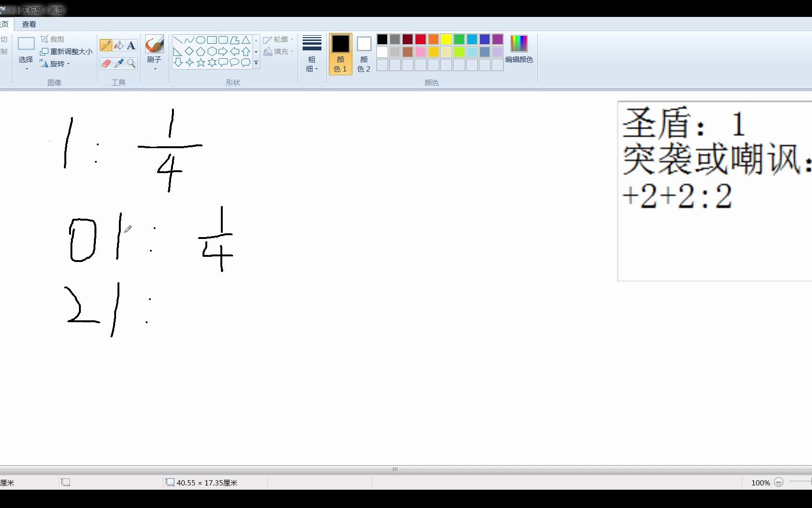Image resolution: width=812 pixels, height=508 pixels.
Task: Select the Text tool
Action: click(x=131, y=45)
